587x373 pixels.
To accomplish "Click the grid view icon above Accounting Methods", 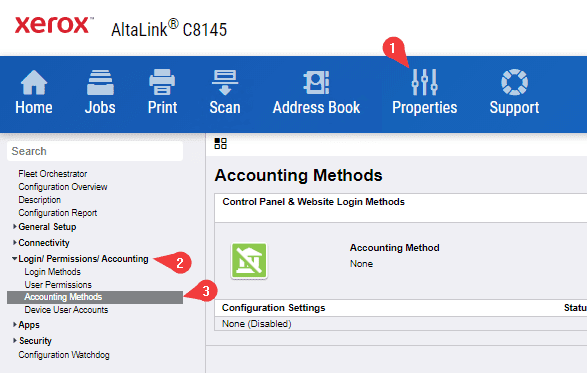I will [x=220, y=143].
